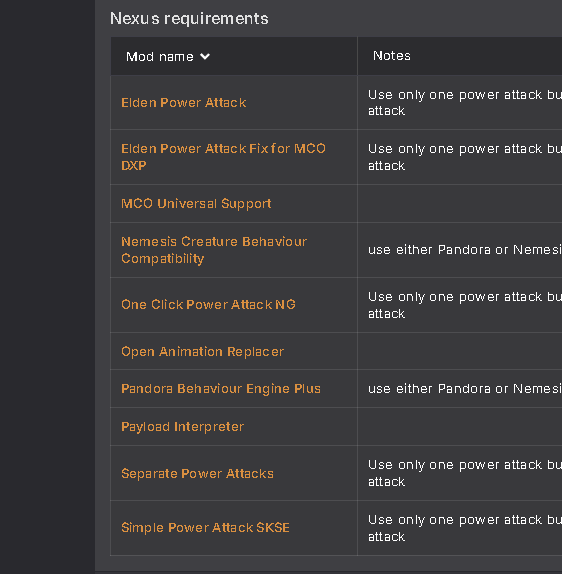Open Pandora Behaviour Engine Plus link
The image size is (562, 574).
[221, 389]
